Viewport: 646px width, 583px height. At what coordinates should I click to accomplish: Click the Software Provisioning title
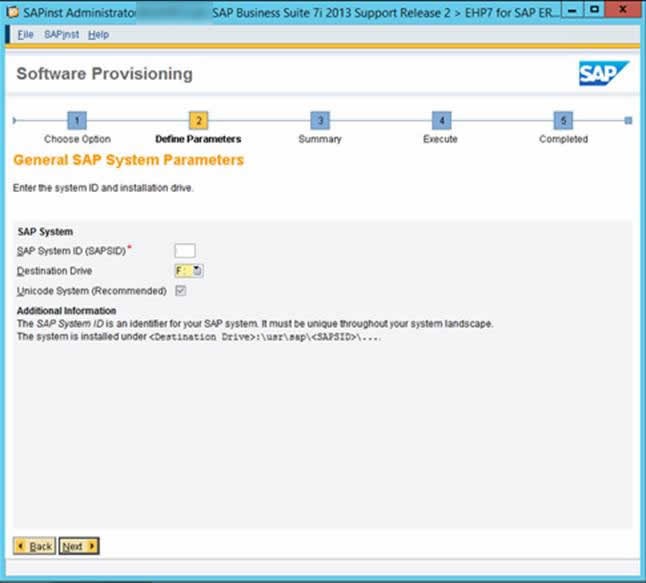[x=105, y=74]
